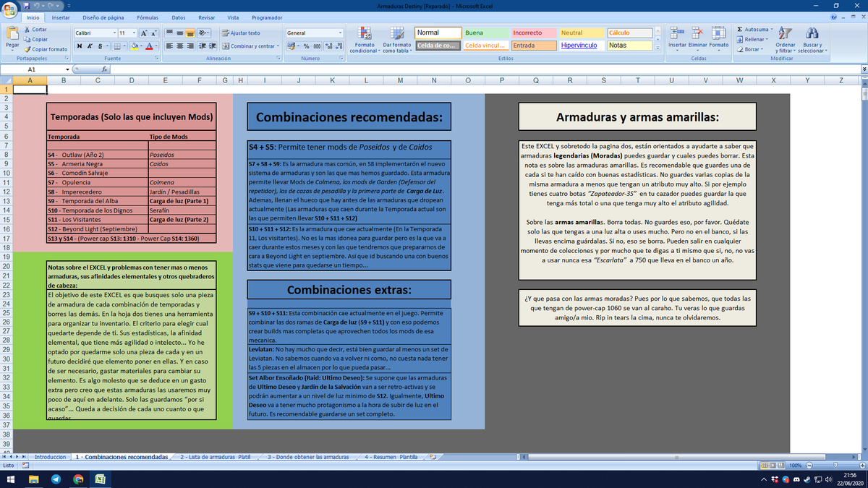Open the Datos ribbon tab

[179, 17]
